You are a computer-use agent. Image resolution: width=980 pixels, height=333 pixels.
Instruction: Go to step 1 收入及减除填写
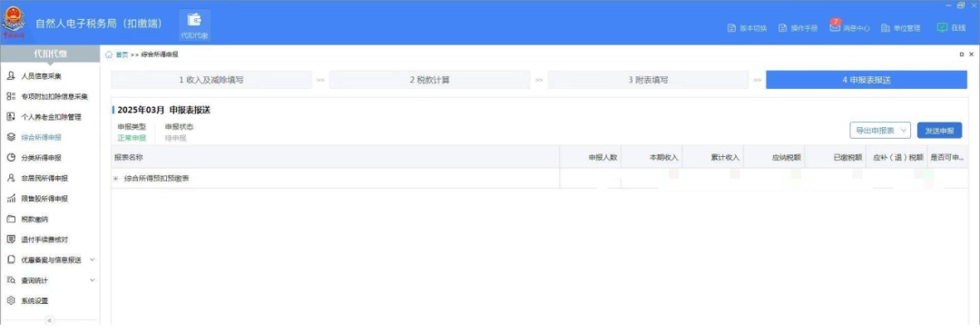(x=211, y=80)
